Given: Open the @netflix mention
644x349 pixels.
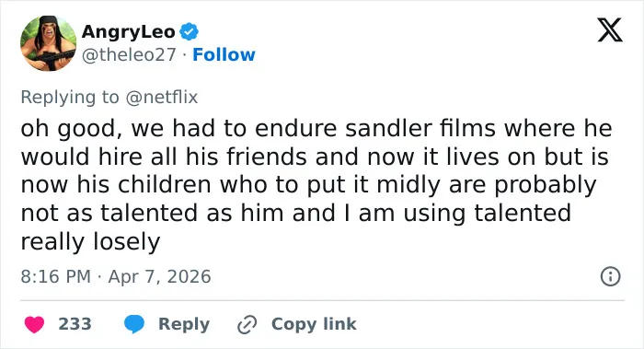Looking at the screenshot, I should tap(161, 98).
